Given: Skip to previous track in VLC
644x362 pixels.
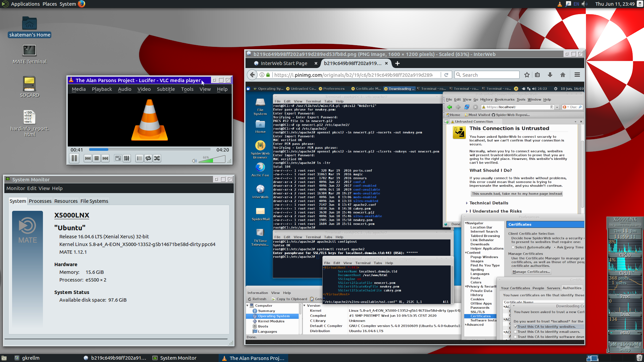Looking at the screenshot, I should [x=88, y=158].
